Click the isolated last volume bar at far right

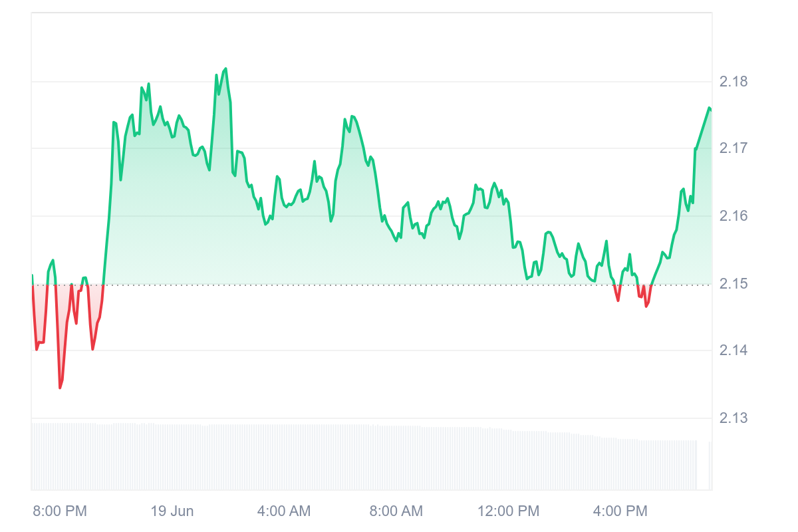click(x=710, y=465)
